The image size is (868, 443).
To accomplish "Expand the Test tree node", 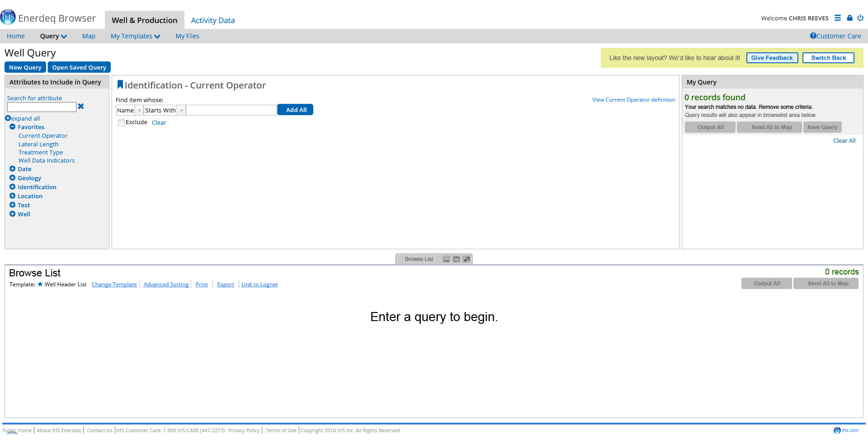I will pyautogui.click(x=12, y=205).
